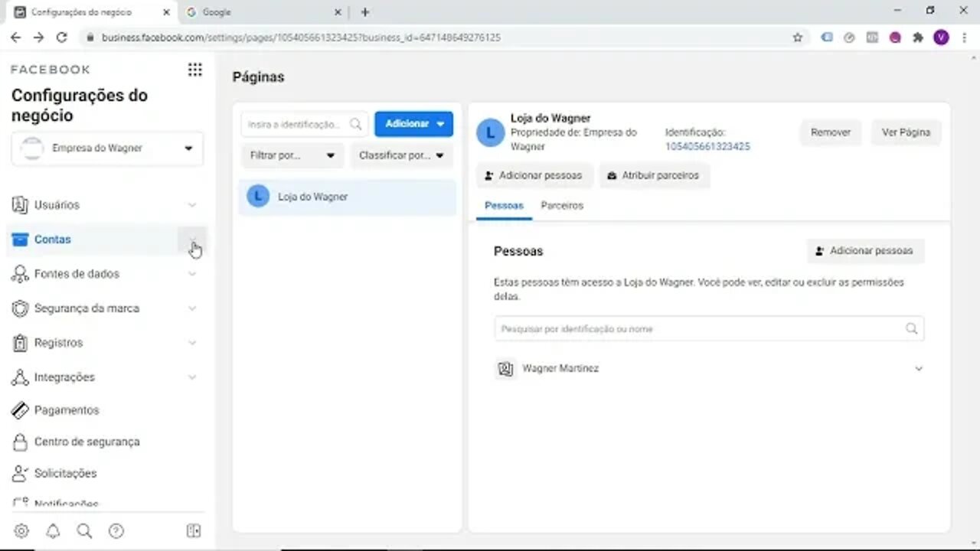
Task: Click Loja do Wagner avatar in list
Action: tap(258, 197)
